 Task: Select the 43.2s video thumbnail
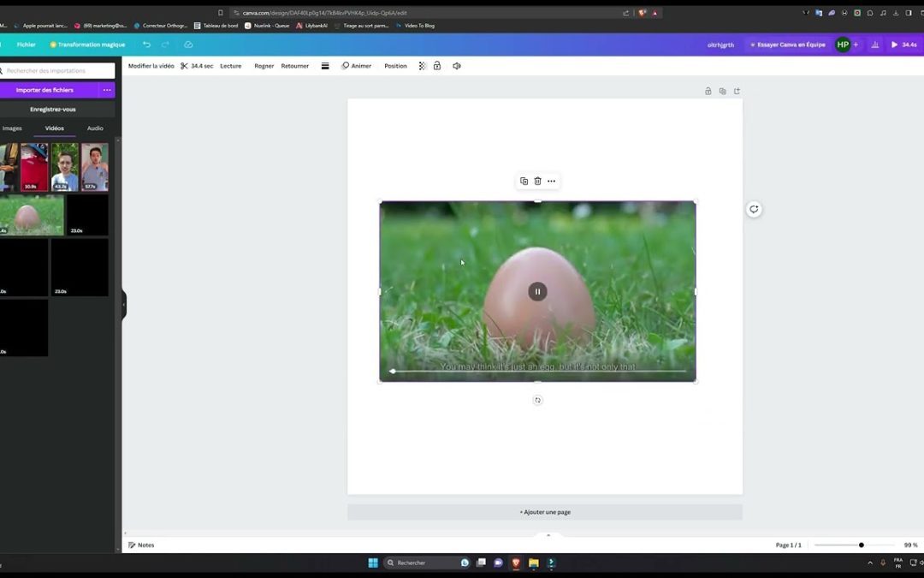(64, 167)
